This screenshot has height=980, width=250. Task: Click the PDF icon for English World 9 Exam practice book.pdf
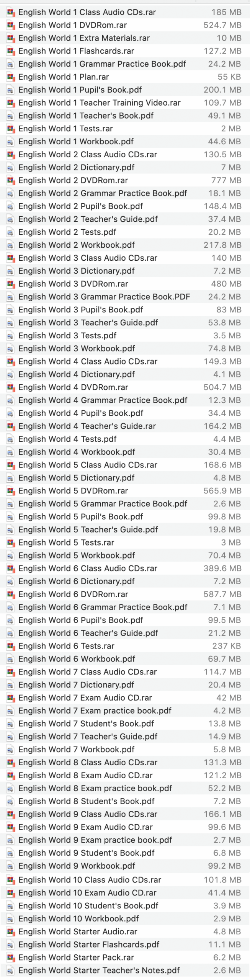tap(11, 840)
